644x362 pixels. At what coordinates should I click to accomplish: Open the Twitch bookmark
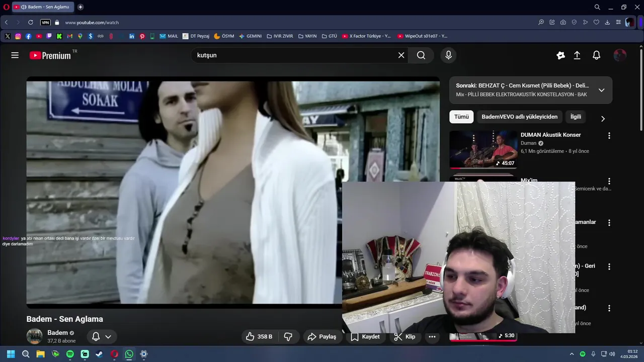(x=49, y=36)
